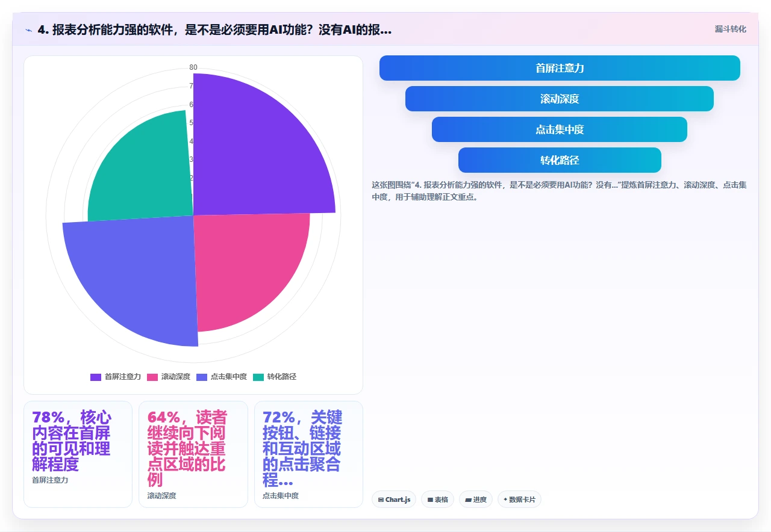
Task: Click the lightning icon before the title
Action: pyautogui.click(x=29, y=29)
